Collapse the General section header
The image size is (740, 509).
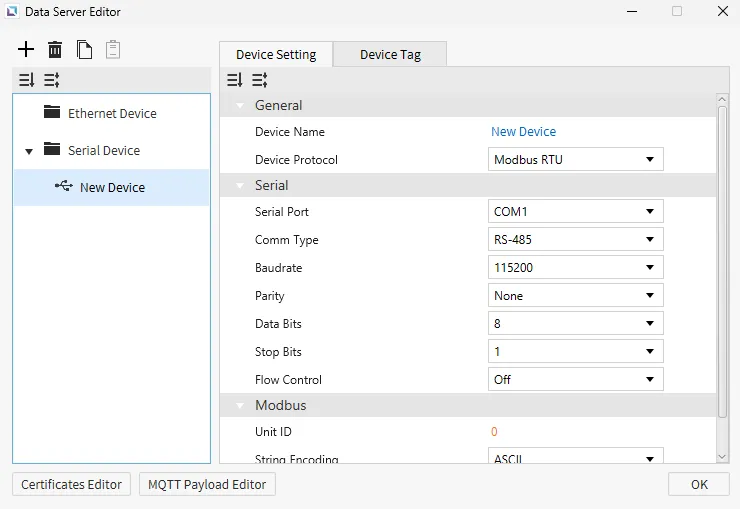point(239,105)
